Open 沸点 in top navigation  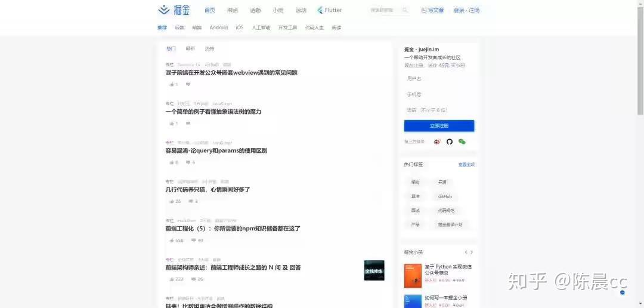coord(233,10)
